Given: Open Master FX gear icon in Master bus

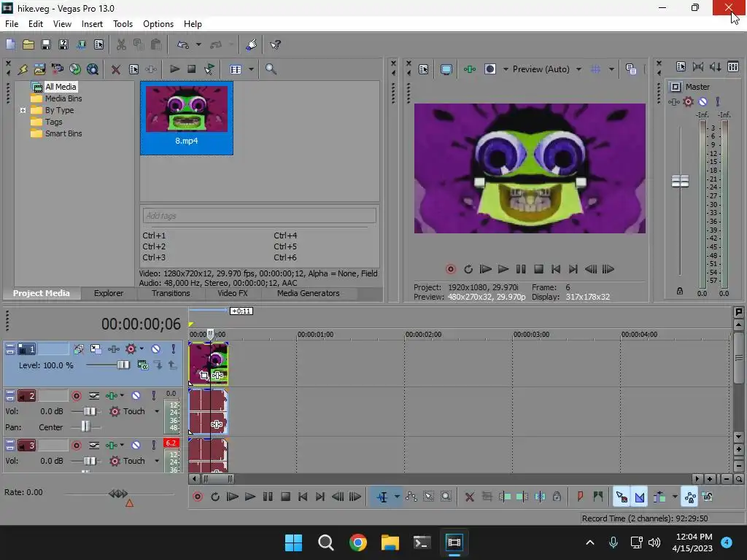Looking at the screenshot, I should (688, 101).
